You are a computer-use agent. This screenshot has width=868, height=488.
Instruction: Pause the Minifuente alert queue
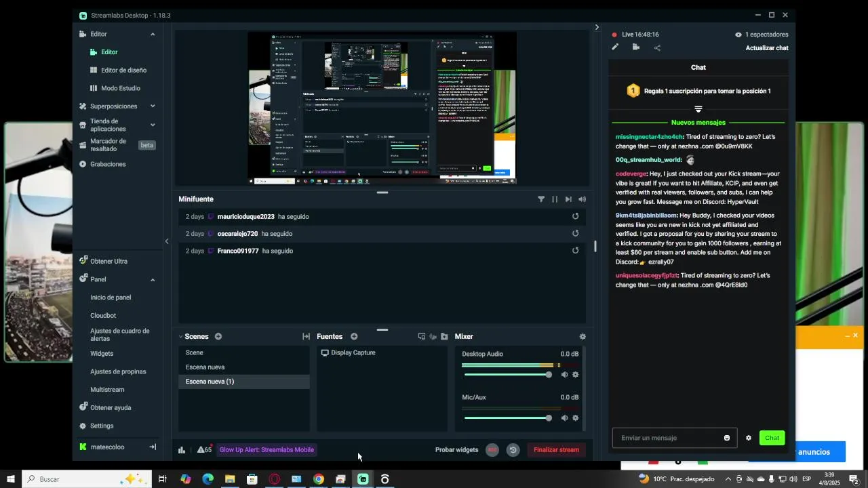[x=555, y=199]
